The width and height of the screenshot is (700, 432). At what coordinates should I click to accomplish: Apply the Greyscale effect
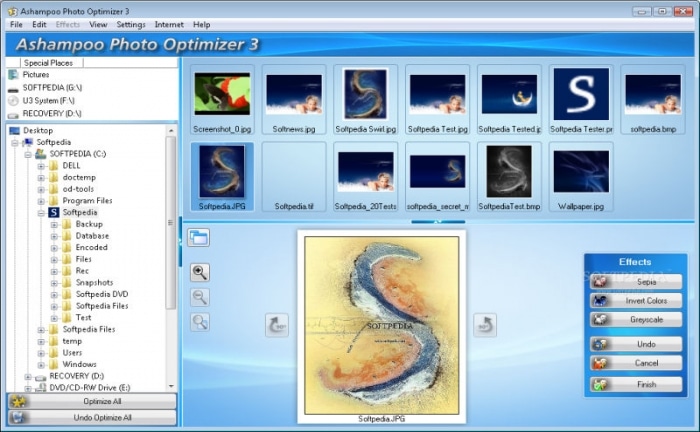[x=636, y=320]
